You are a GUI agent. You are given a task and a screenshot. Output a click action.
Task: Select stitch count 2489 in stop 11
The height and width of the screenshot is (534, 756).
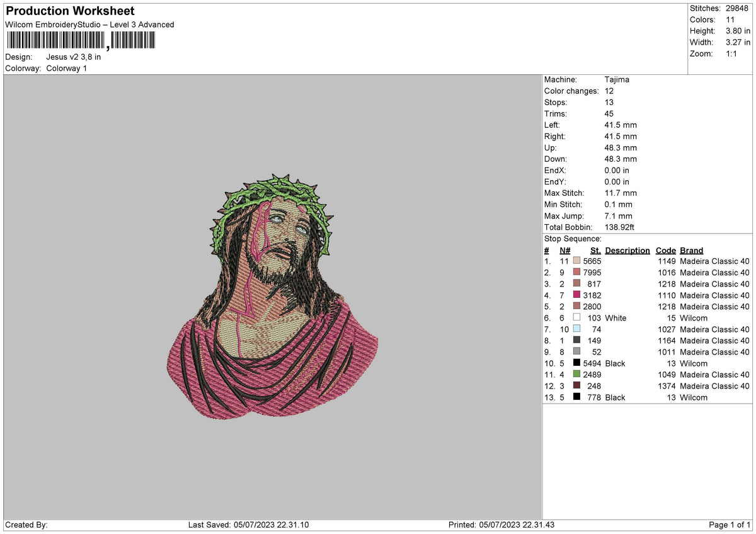[x=592, y=375]
